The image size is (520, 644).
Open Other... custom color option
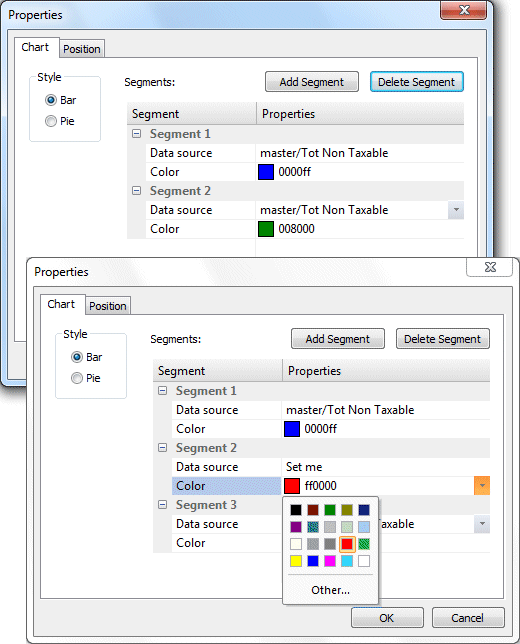click(x=330, y=590)
